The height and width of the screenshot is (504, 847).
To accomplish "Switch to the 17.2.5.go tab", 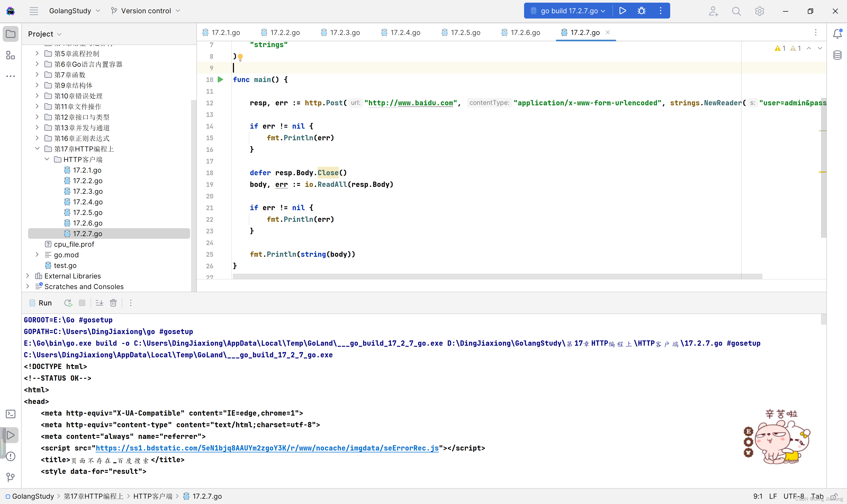I will point(461,33).
